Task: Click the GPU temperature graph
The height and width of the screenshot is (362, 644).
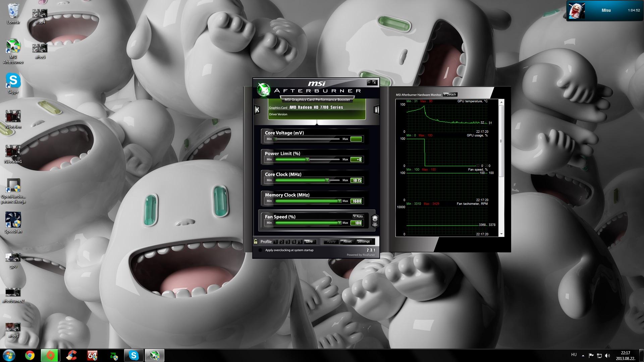Action: pos(447,118)
